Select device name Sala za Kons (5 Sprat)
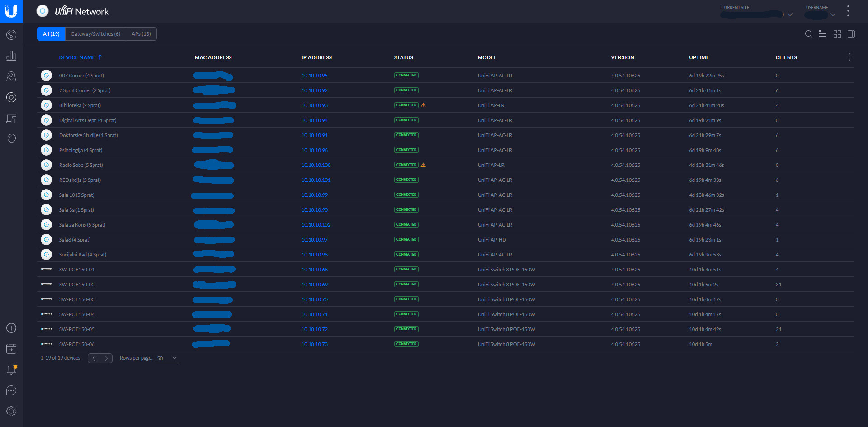Screen dimensions: 868x427 82,225
